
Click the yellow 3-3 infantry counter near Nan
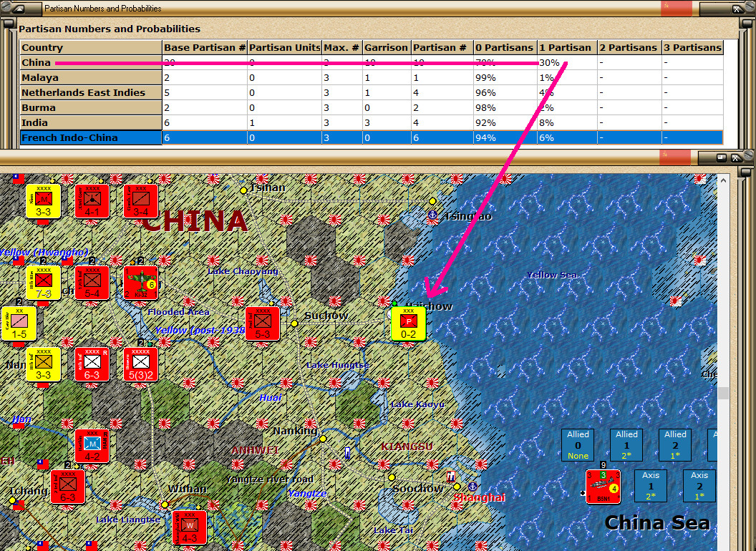[44, 364]
